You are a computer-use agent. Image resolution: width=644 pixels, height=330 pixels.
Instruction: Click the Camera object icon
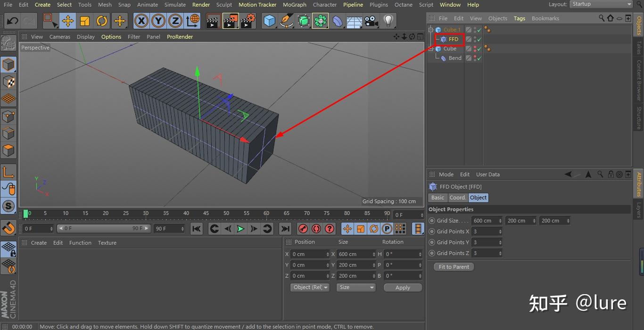point(371,21)
